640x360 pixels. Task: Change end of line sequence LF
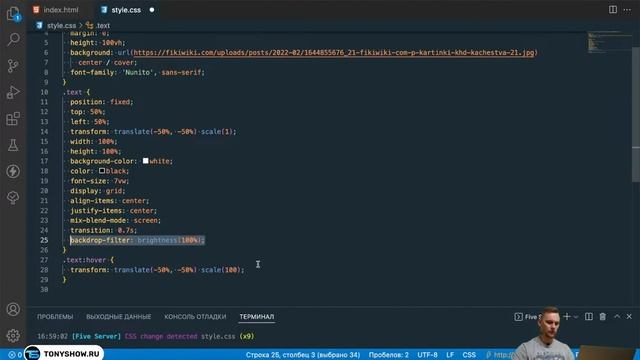point(450,355)
